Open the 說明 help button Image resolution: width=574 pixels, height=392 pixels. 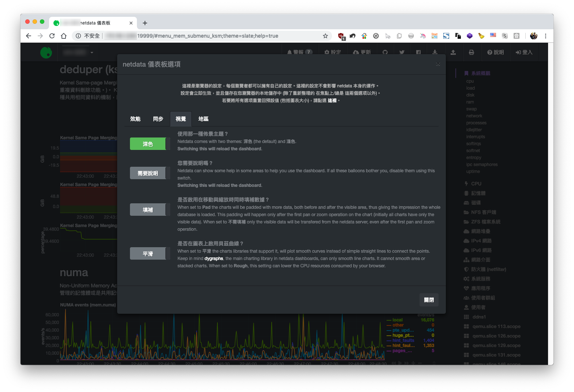496,52
